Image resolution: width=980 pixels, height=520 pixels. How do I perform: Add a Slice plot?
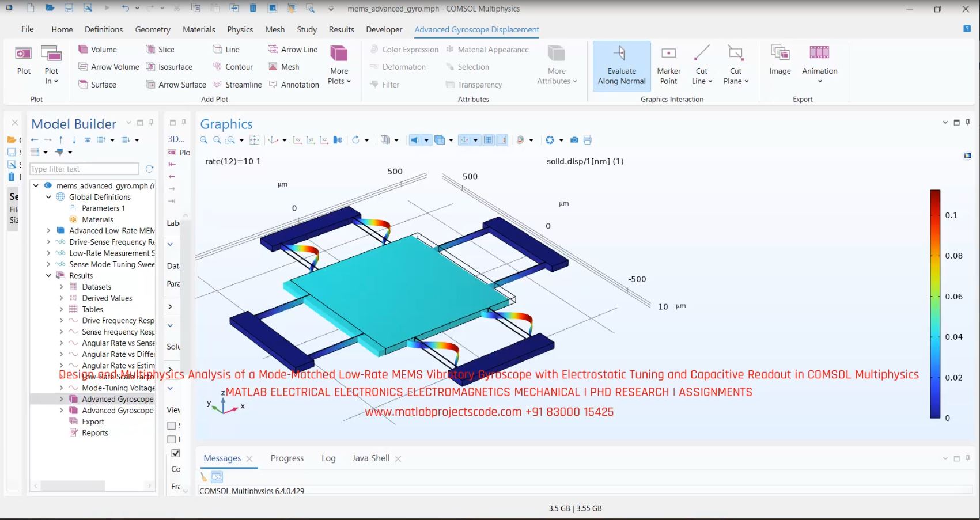click(160, 50)
